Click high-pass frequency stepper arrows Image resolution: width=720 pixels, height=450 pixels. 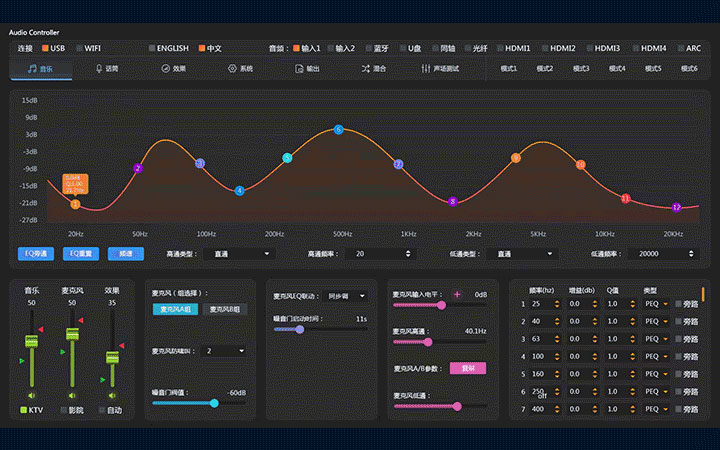(408, 253)
